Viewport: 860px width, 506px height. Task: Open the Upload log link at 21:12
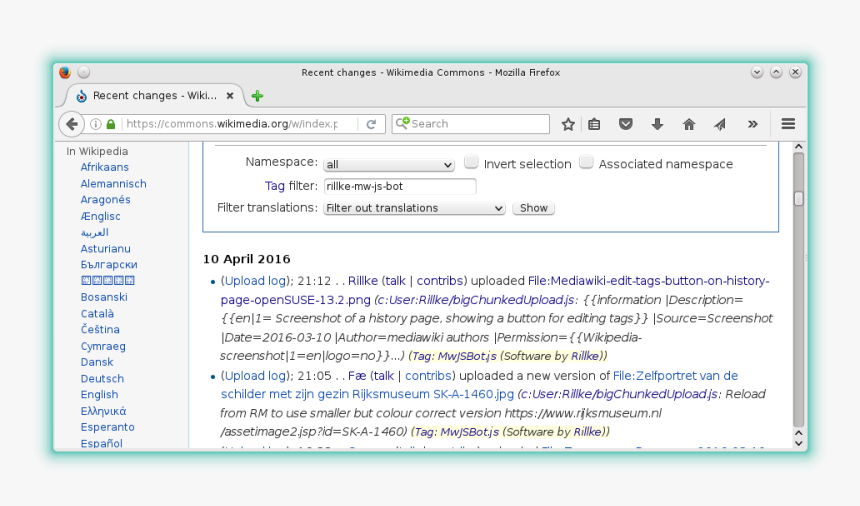pyautogui.click(x=256, y=281)
